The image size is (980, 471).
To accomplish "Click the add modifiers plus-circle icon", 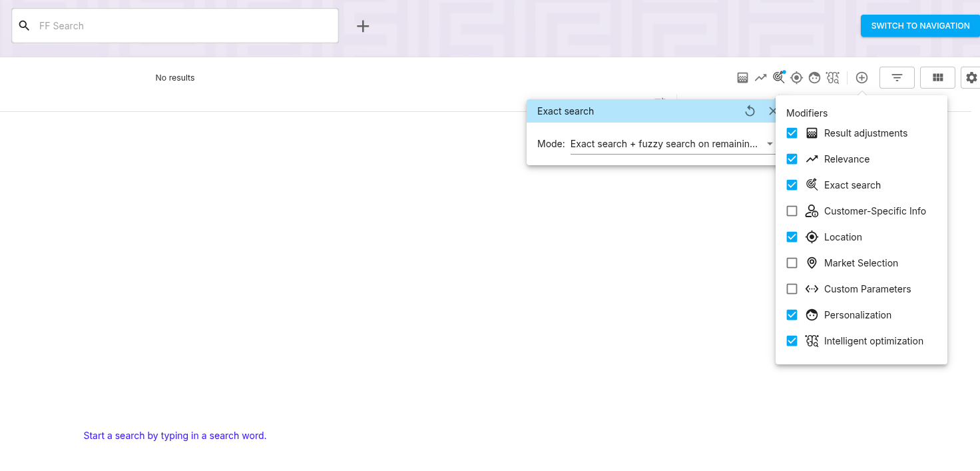I will (861, 78).
